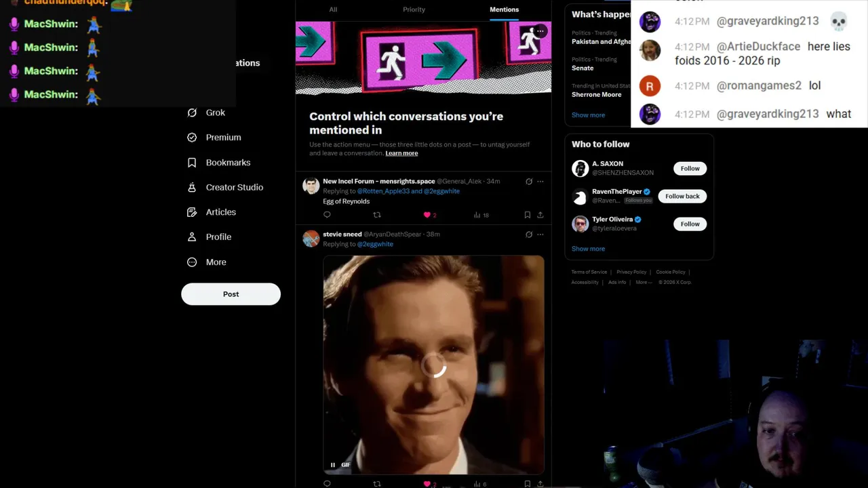Open the Pakistan and Afghanistan trend

pyautogui.click(x=601, y=41)
